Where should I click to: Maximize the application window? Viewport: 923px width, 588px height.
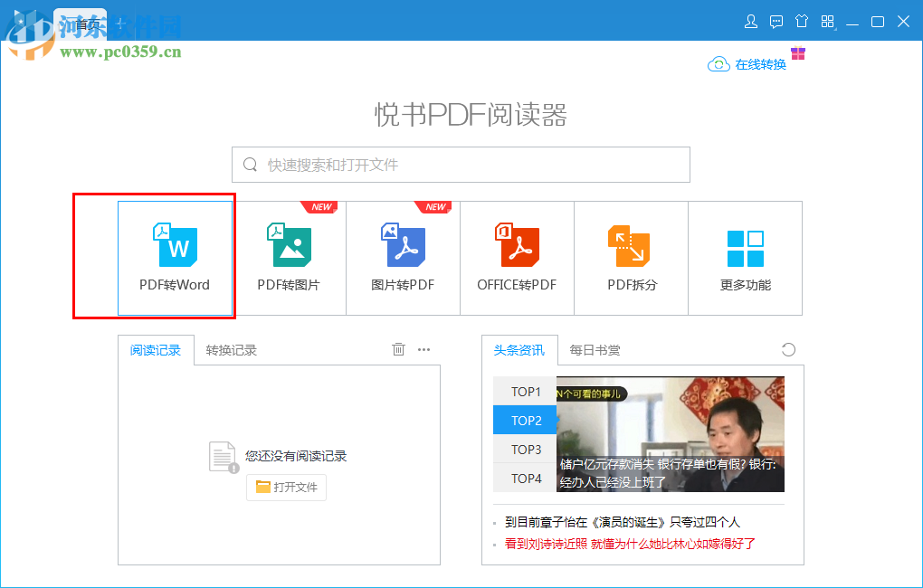pyautogui.click(x=878, y=22)
